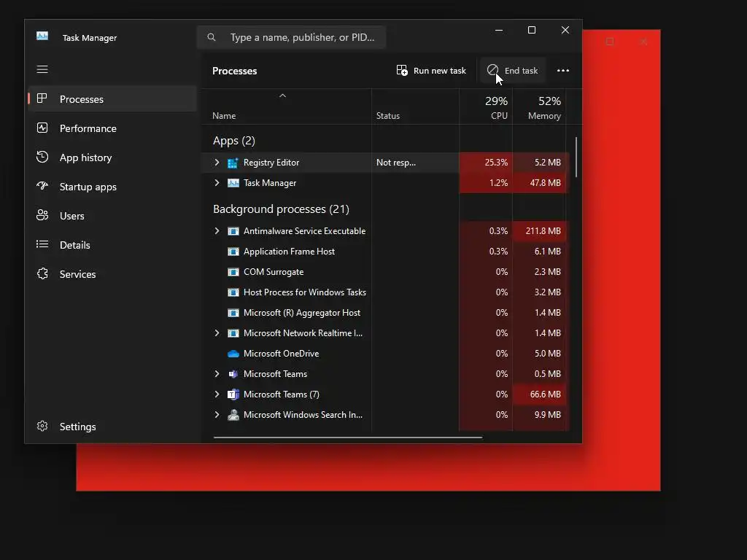The image size is (747, 560).
Task: Click the horizontal scrollbar below process list
Action: [x=348, y=437]
